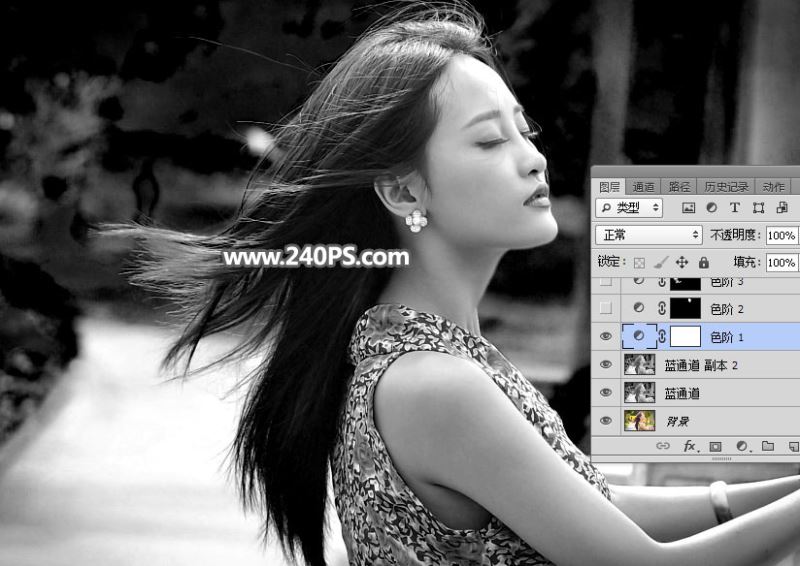The width and height of the screenshot is (800, 566).
Task: Switch to the 图层 tab
Action: pyautogui.click(x=609, y=187)
